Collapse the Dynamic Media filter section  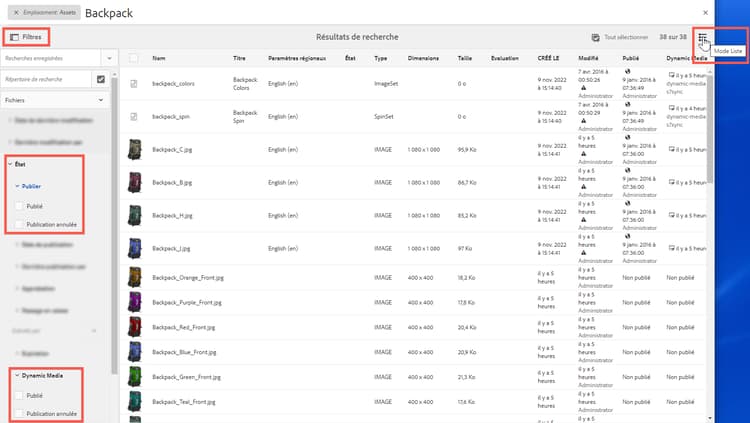click(17, 376)
